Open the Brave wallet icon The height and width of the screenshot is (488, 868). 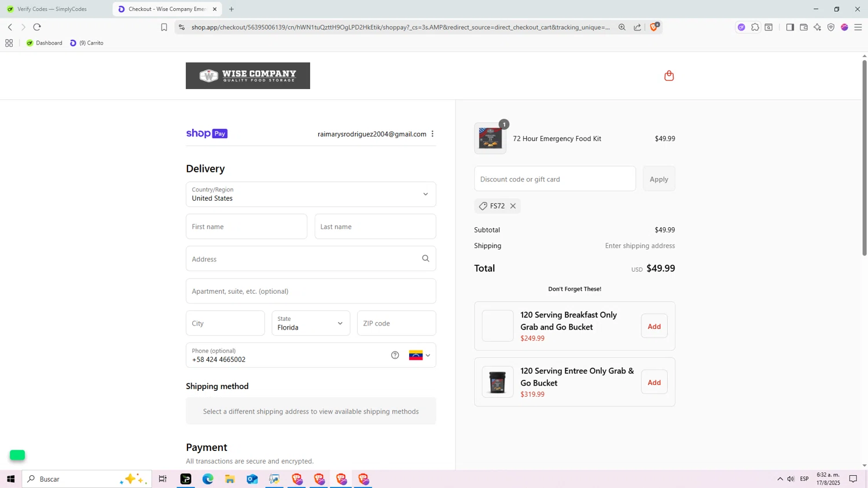[x=804, y=27]
